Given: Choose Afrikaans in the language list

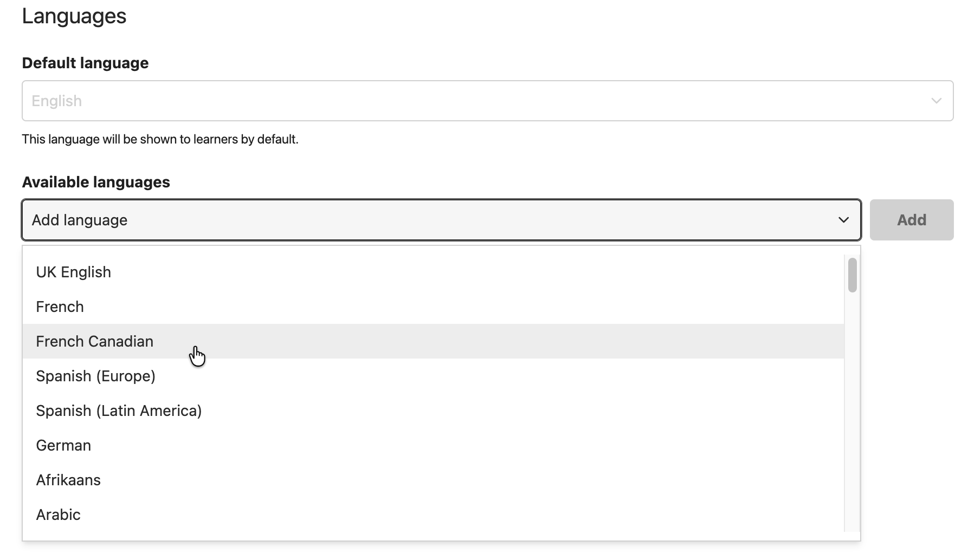Looking at the screenshot, I should pos(433,480).
